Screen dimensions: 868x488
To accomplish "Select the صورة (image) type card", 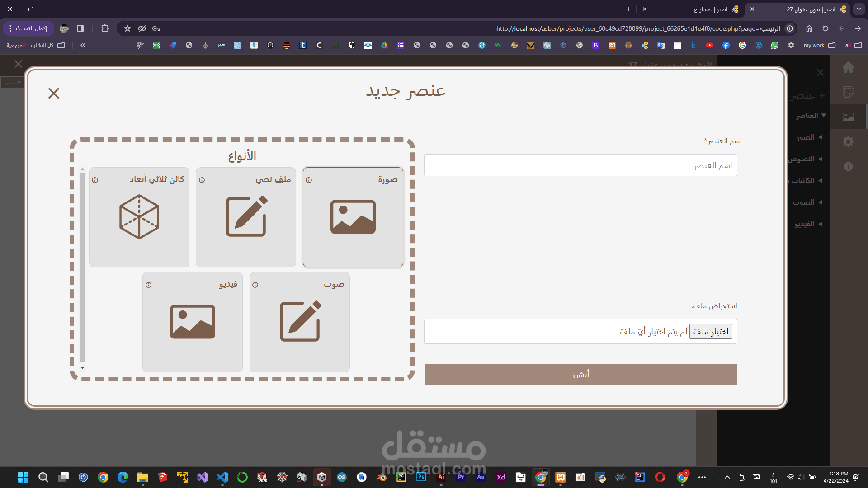I will click(353, 217).
